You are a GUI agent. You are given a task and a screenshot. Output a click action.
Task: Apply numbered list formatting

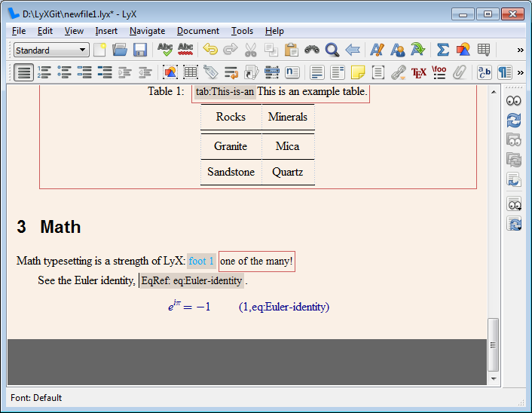[44, 72]
